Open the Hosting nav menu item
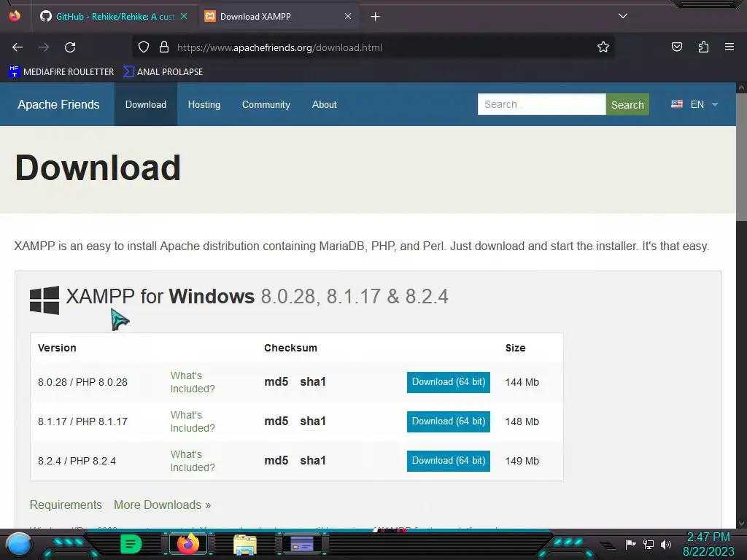This screenshot has height=560, width=747. tap(204, 104)
